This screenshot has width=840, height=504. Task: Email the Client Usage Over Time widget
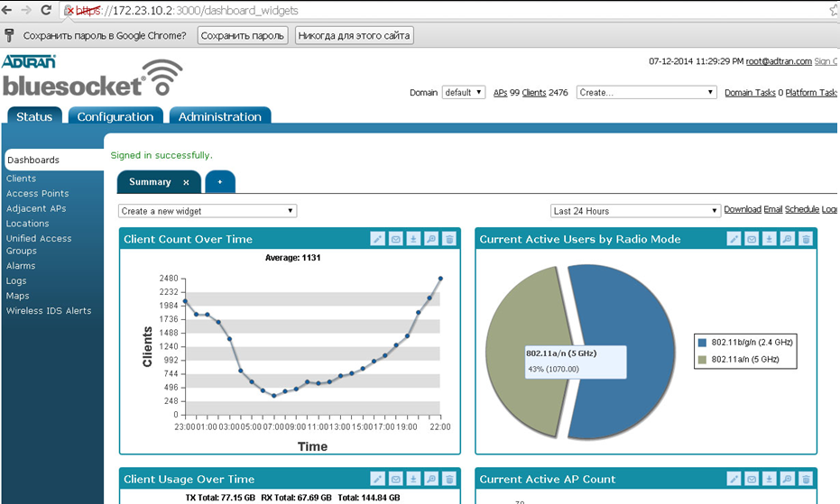pos(395,479)
